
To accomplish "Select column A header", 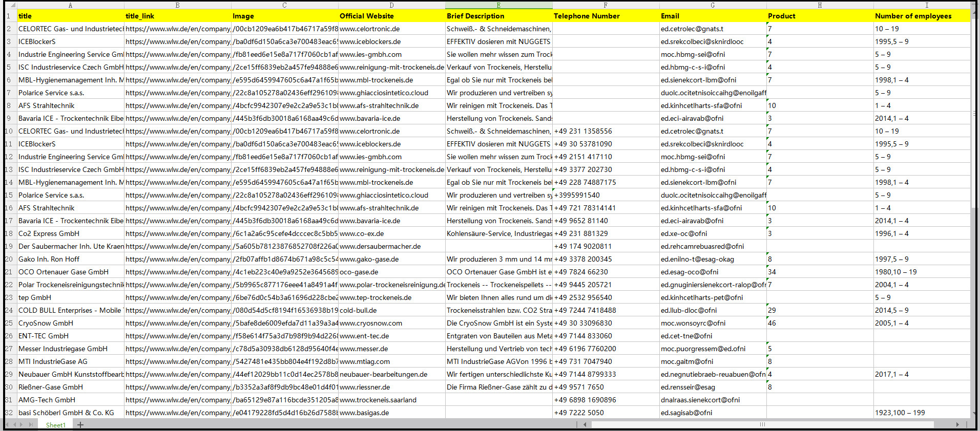I will [x=70, y=5].
